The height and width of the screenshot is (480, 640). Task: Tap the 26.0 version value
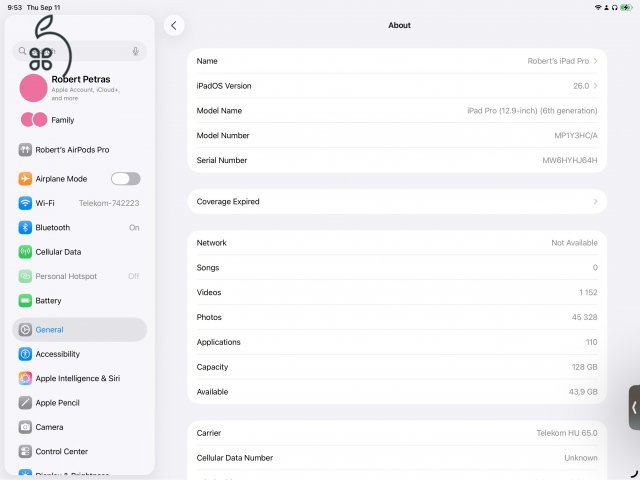(581, 86)
